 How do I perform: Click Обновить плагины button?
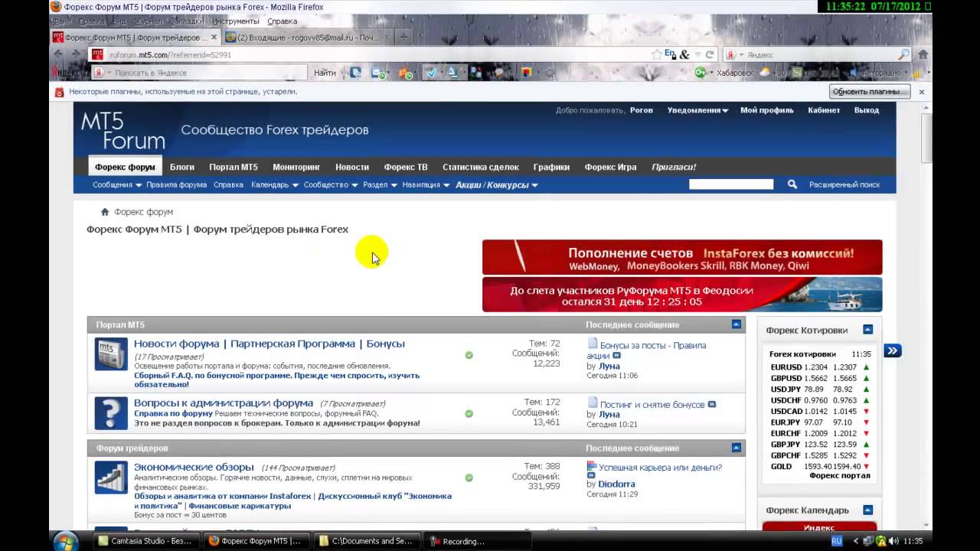[869, 92]
